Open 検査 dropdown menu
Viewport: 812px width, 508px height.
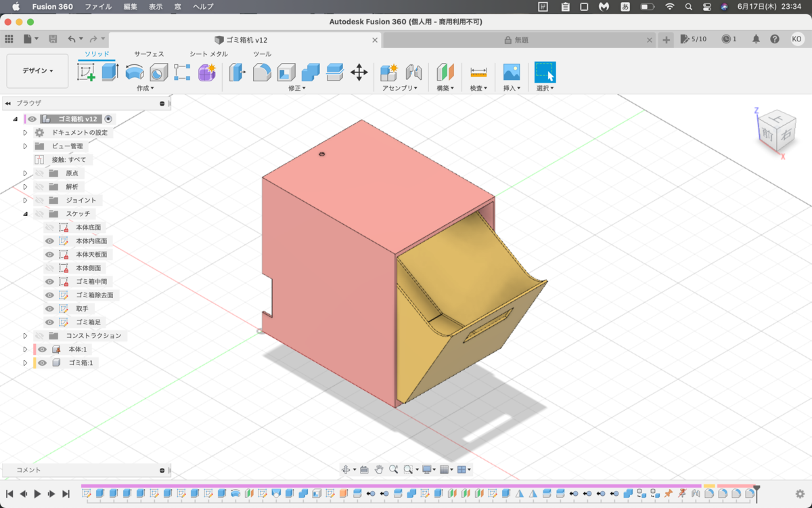tap(478, 88)
